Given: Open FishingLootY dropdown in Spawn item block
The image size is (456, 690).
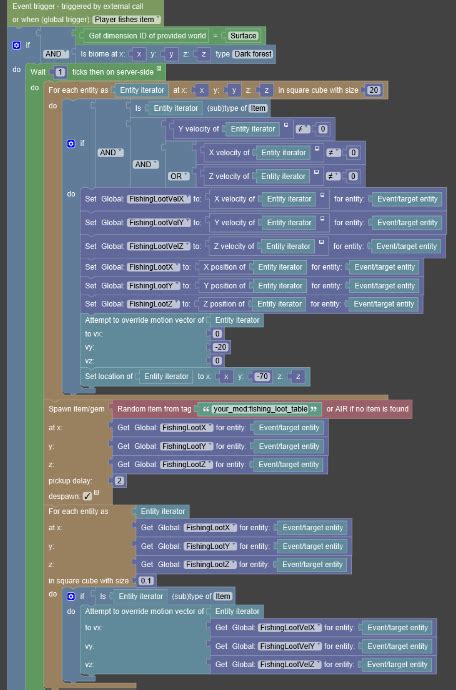Looking at the screenshot, I should [x=187, y=446].
